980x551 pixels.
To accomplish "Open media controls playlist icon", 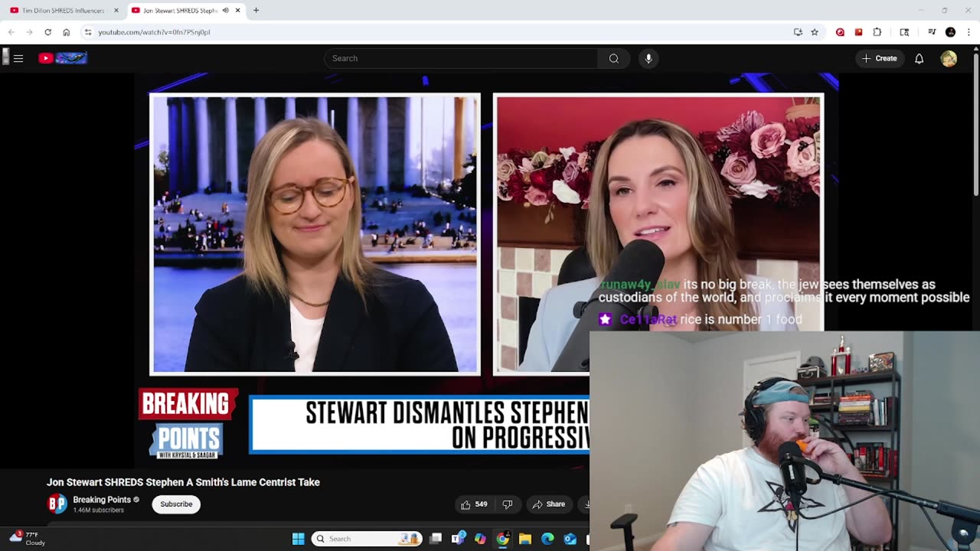I will point(932,32).
